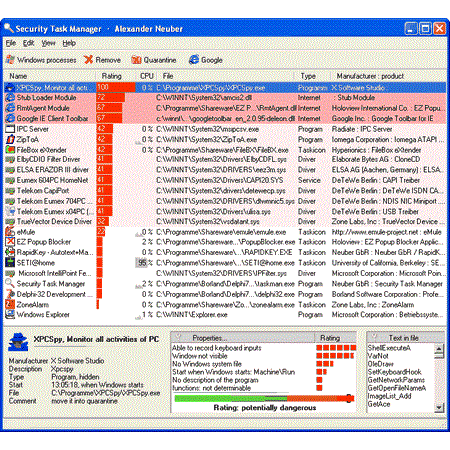The height and width of the screenshot is (450, 450).
Task: Click 'No description of the program' property
Action: point(215,380)
